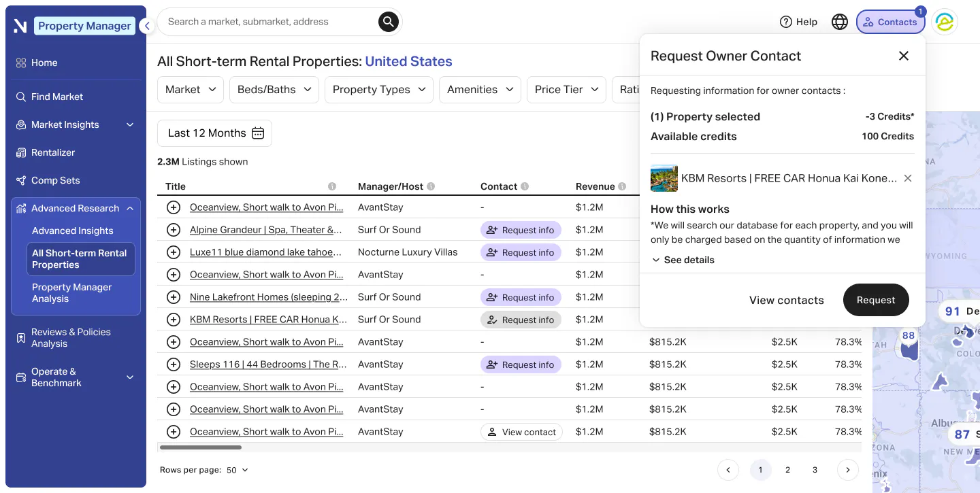Open Last 12 Months date picker
The width and height of the screenshot is (980, 493).
[x=214, y=133]
